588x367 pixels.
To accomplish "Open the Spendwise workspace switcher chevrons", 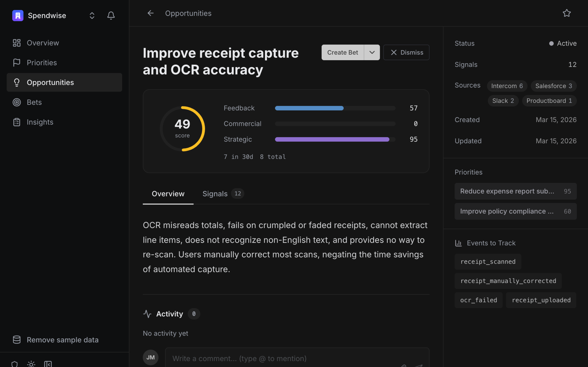I will [92, 15].
